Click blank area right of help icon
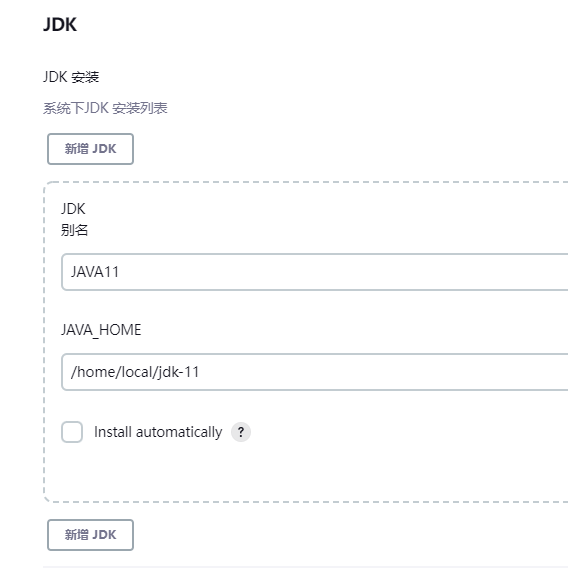The width and height of the screenshot is (568, 582). [408, 432]
